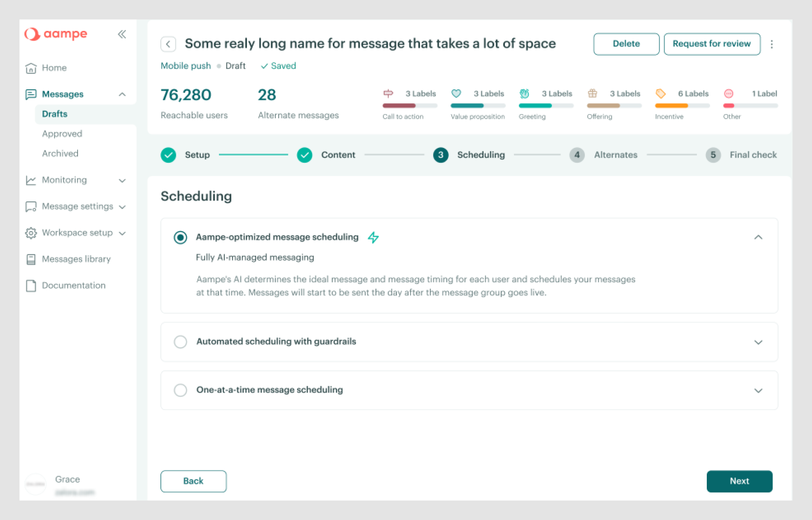
Task: Click the Mobile push link
Action: coord(186,66)
